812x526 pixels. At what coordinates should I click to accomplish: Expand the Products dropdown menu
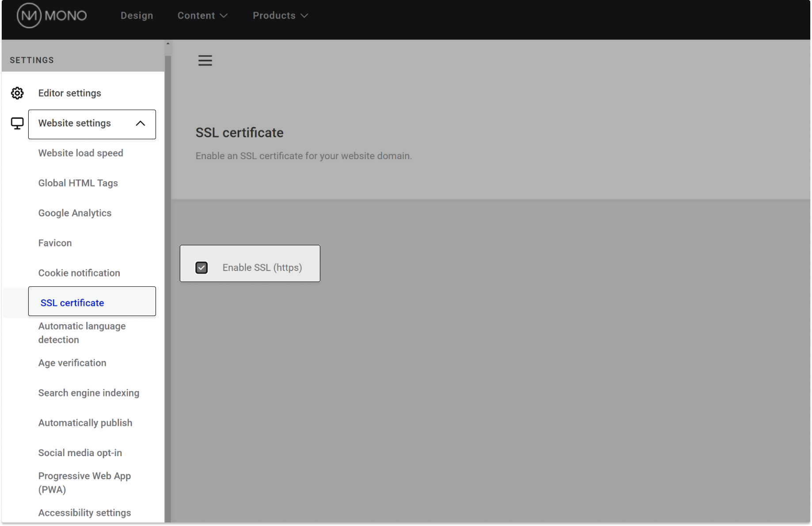281,15
